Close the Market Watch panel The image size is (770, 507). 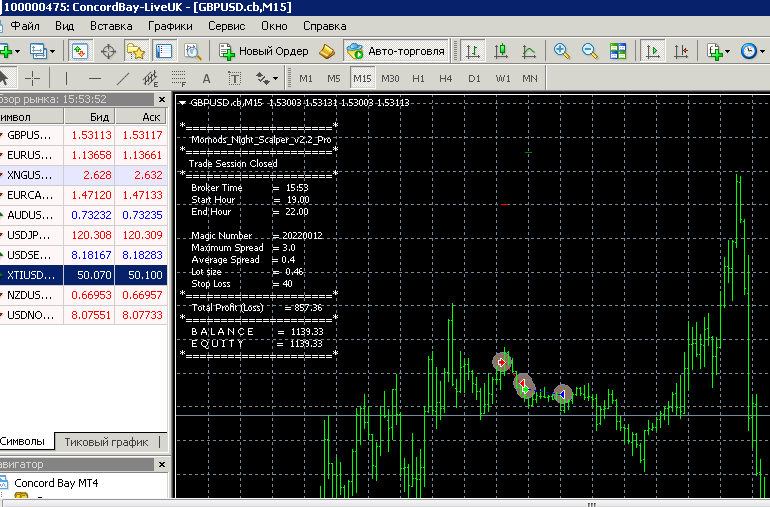tap(162, 99)
